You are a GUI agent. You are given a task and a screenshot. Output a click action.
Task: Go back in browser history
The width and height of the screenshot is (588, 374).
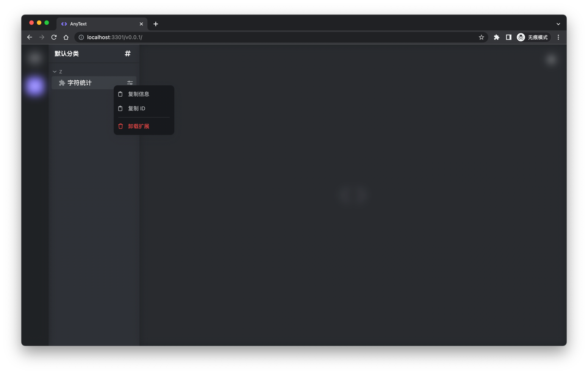click(x=30, y=37)
